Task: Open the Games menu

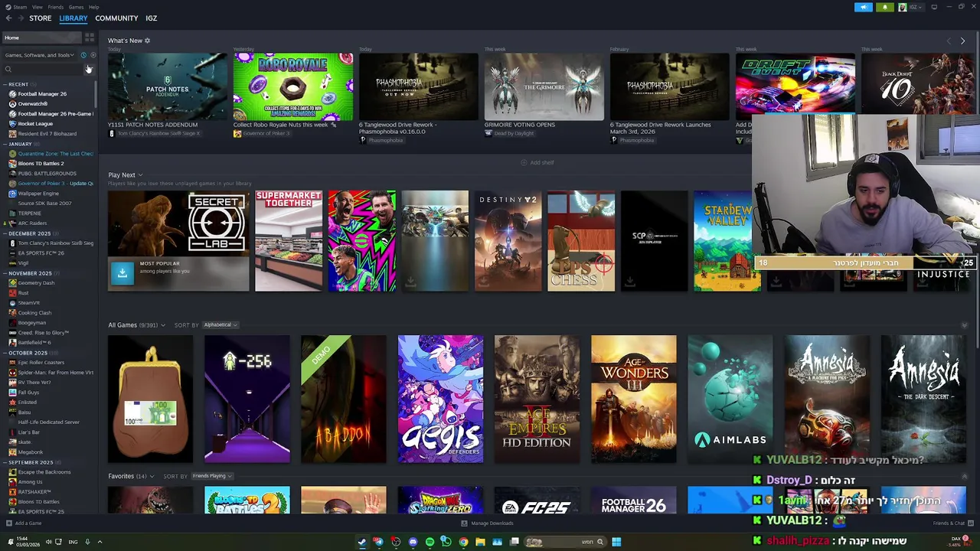Action: coord(76,7)
